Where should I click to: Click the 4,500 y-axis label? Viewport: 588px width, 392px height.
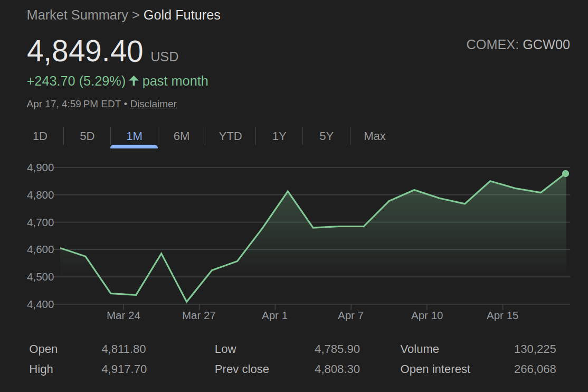pyautogui.click(x=41, y=277)
